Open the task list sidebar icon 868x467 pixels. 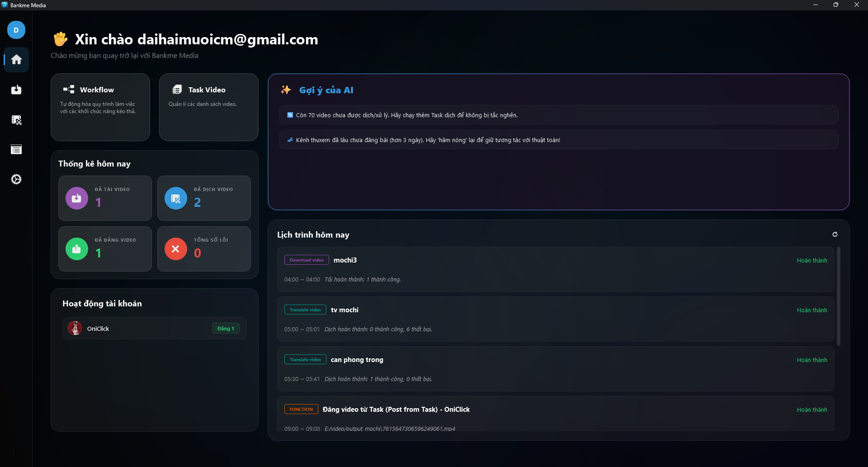coord(16,149)
